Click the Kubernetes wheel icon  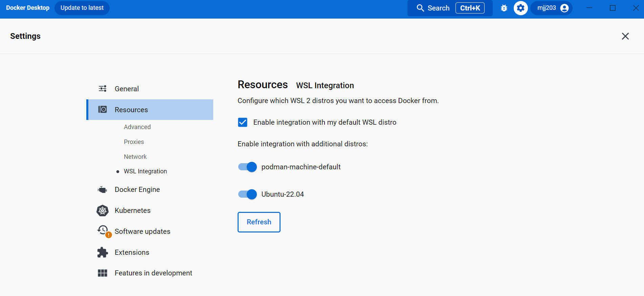pos(103,211)
